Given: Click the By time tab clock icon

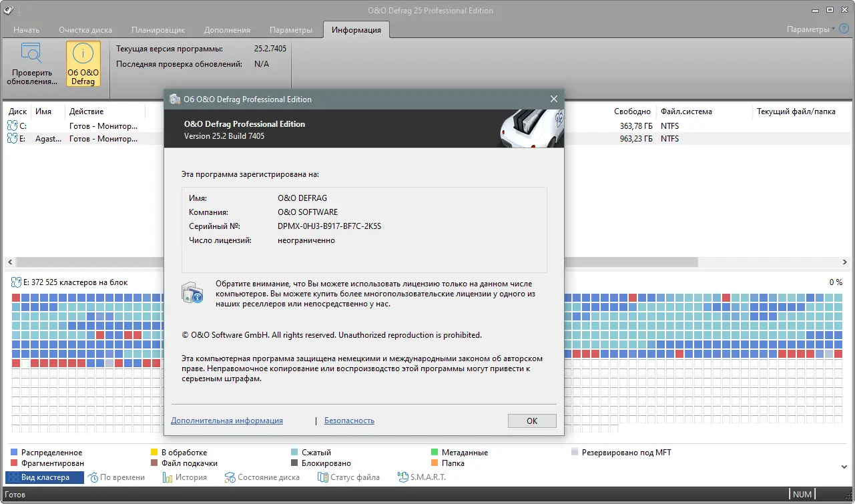Looking at the screenshot, I should click(93, 477).
